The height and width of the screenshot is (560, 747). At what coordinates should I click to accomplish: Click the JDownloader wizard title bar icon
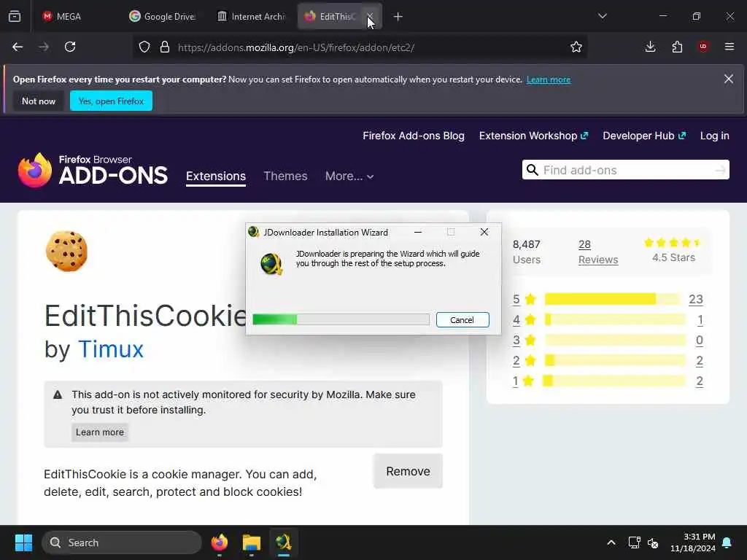coord(253,232)
